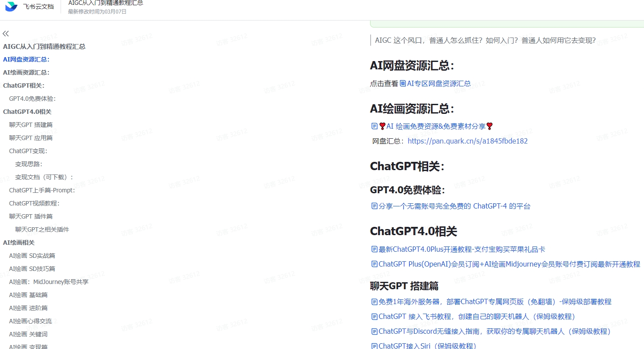Click the Feishu Docs logo icon
This screenshot has width=644, height=349.
click(x=11, y=7)
